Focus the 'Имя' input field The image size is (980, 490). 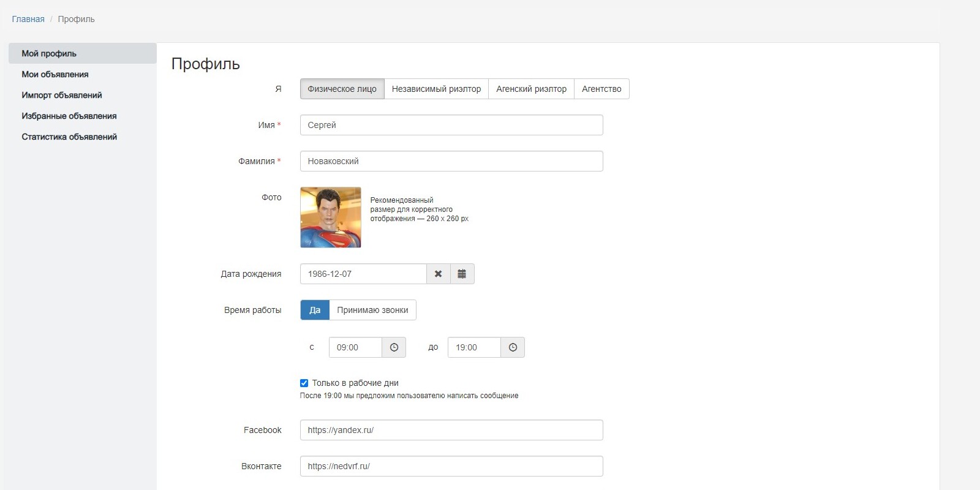click(451, 125)
